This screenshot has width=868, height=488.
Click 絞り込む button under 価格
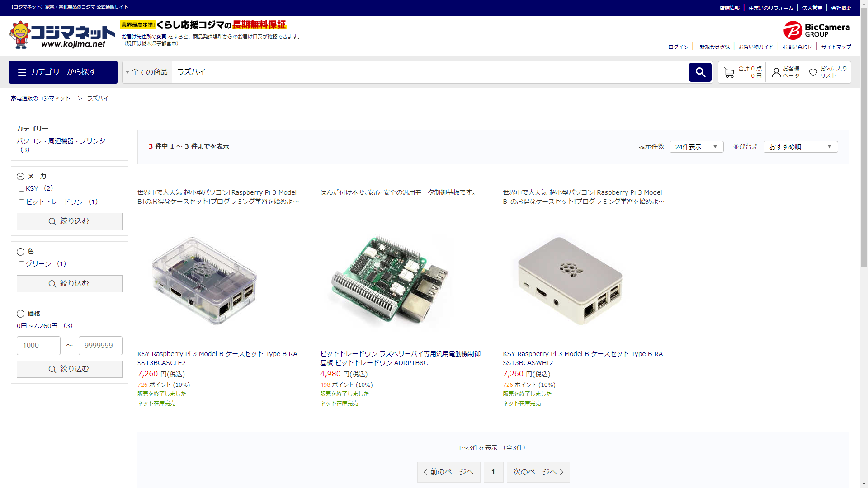[x=70, y=369]
